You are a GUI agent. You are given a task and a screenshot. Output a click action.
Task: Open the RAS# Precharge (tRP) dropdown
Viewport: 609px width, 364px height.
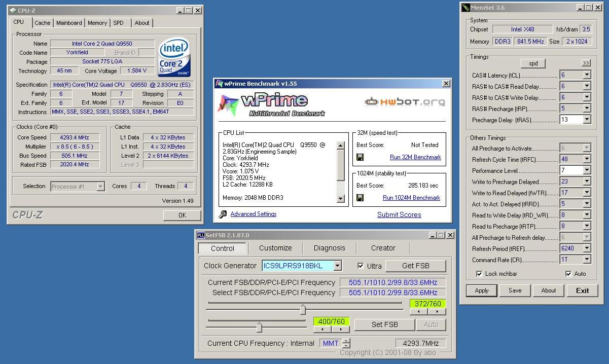pyautogui.click(x=587, y=108)
